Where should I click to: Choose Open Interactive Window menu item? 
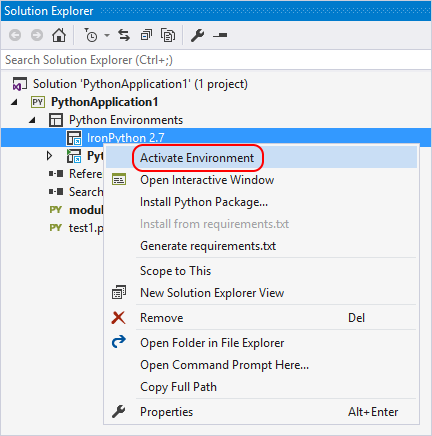tap(261, 180)
